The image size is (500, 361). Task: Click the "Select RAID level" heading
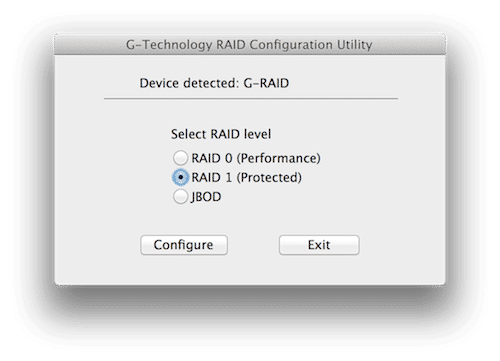point(221,134)
